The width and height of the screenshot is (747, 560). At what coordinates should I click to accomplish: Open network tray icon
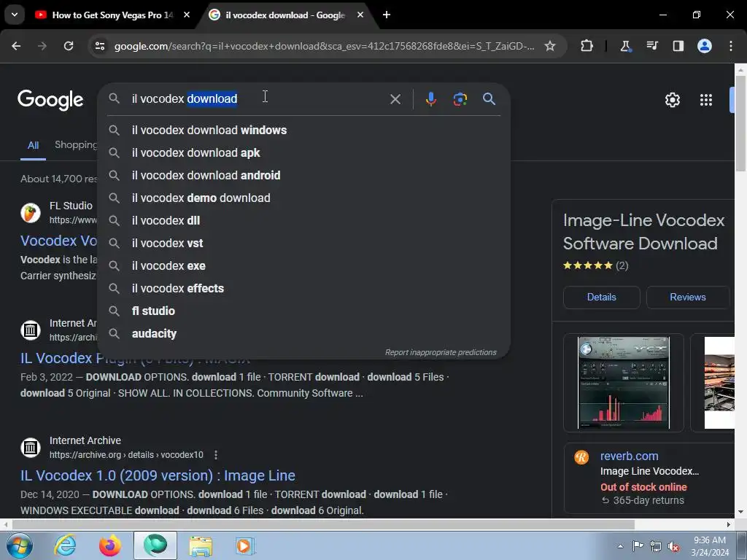tap(656, 547)
